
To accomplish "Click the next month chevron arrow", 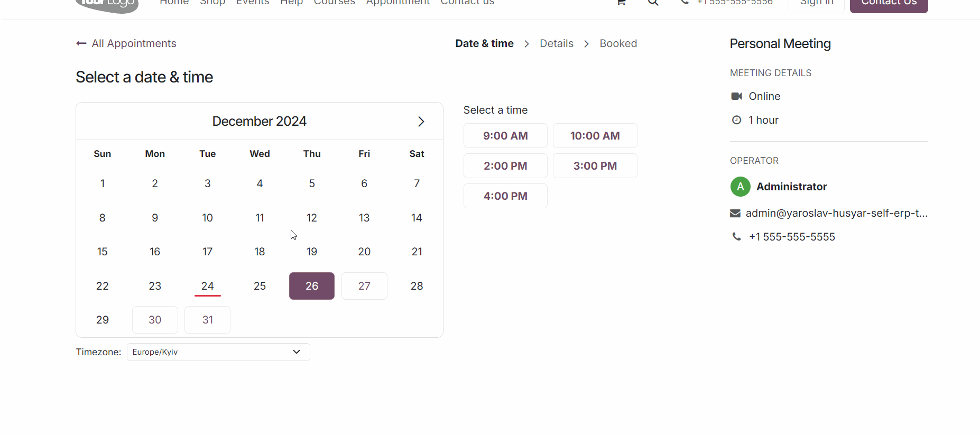I will (x=421, y=122).
